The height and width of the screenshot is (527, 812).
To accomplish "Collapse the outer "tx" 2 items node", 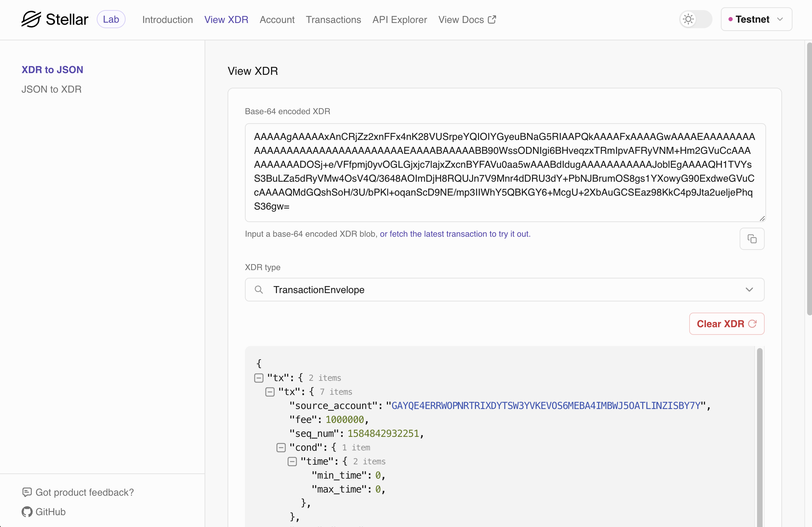I will click(x=258, y=378).
